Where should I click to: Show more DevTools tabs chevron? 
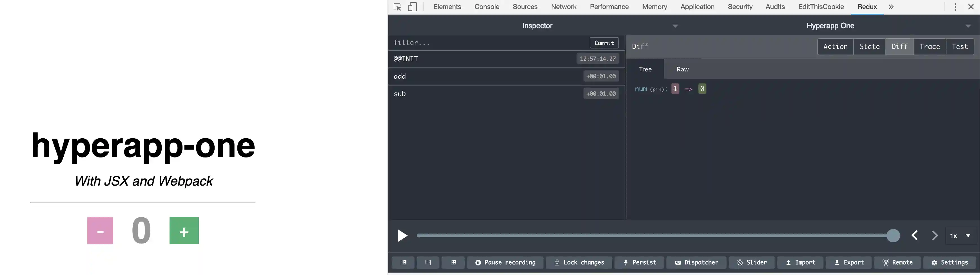[891, 7]
